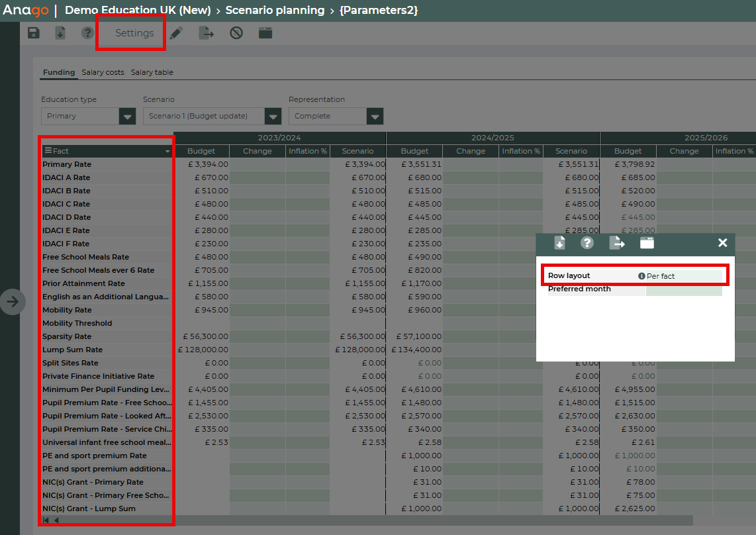The height and width of the screenshot is (535, 756).
Task: Click the save disk icon in main toolbar
Action: pos(34,33)
